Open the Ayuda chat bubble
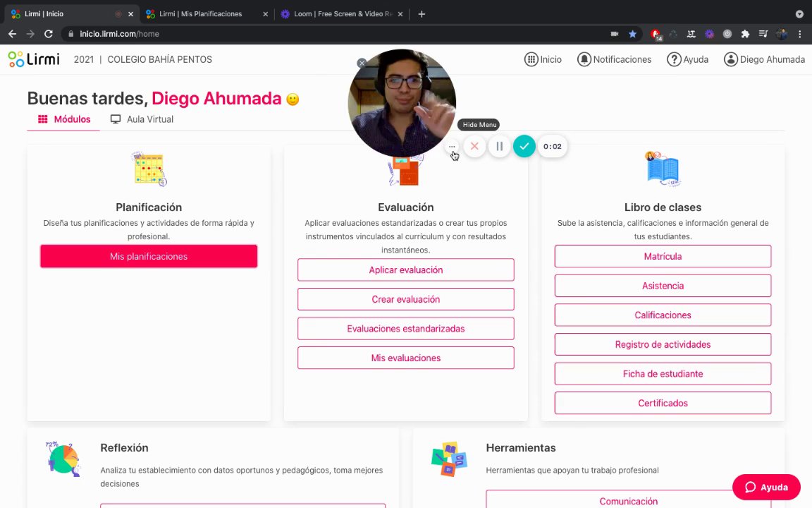The width and height of the screenshot is (812, 508). point(766,487)
